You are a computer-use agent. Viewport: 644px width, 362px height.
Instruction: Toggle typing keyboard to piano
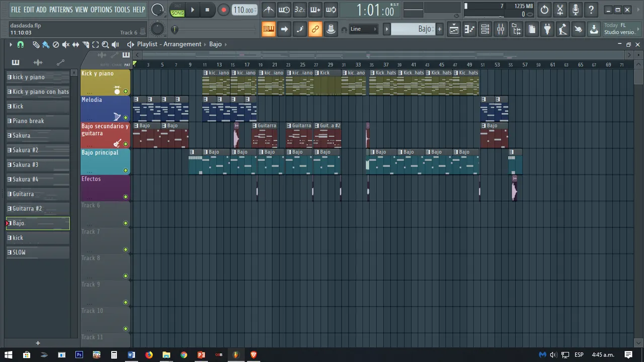click(269, 29)
